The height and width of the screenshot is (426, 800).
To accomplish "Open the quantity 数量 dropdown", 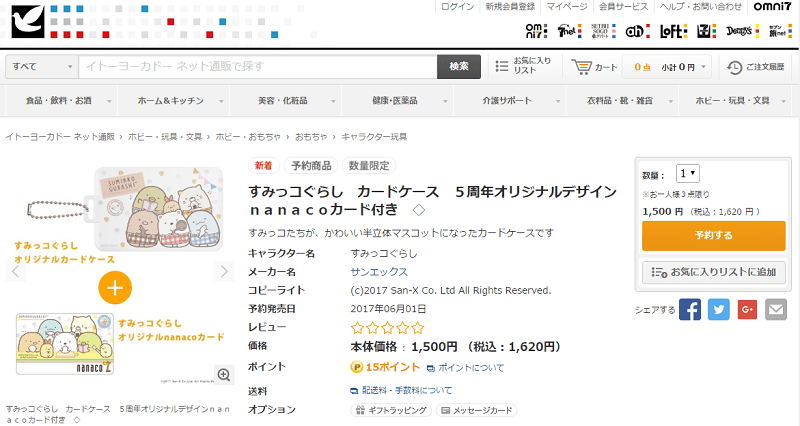I will click(x=687, y=173).
